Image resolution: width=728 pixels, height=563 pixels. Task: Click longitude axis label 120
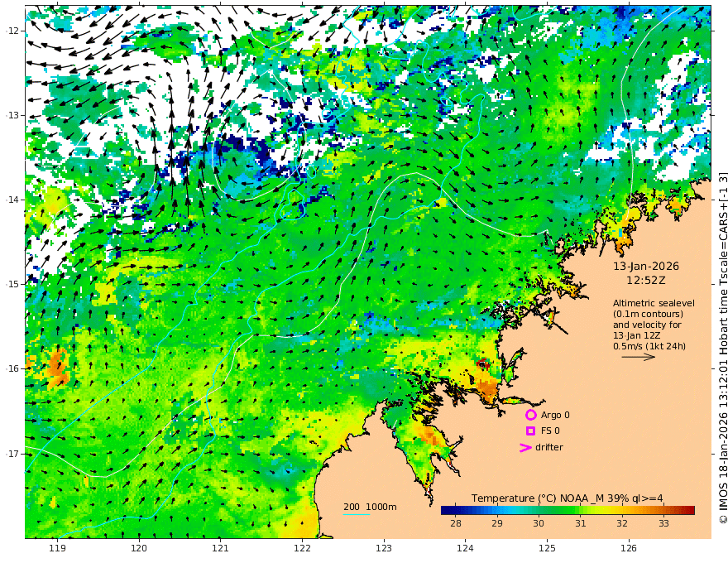tap(139, 549)
